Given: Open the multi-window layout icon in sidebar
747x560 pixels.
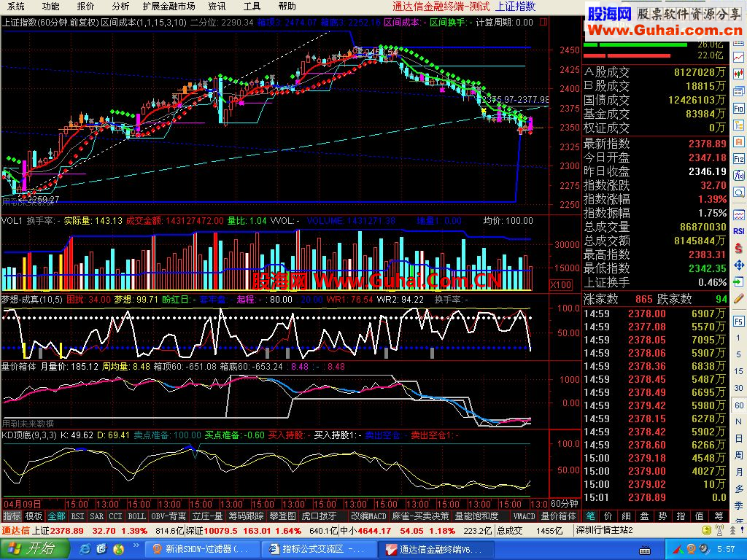Looking at the screenshot, I should (x=739, y=91).
